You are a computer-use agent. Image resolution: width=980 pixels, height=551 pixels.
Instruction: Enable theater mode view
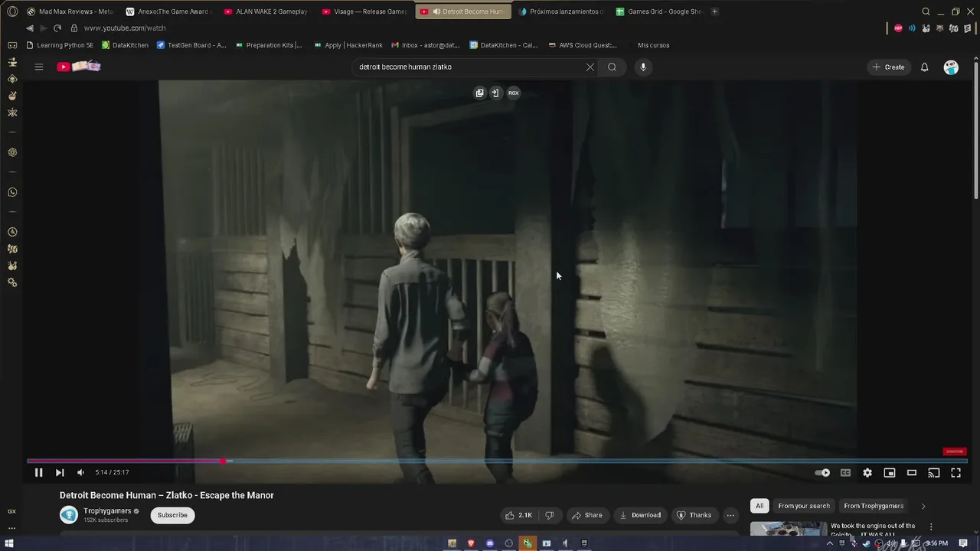(x=912, y=473)
